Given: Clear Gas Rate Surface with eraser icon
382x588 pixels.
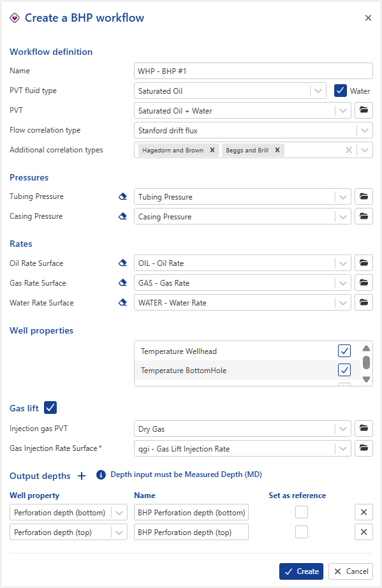Looking at the screenshot, I should point(122,283).
